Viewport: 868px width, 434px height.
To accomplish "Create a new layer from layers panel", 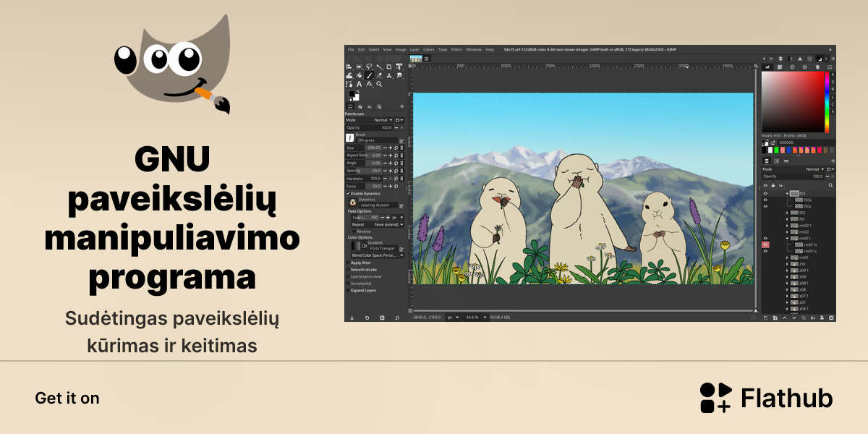I will 765,318.
